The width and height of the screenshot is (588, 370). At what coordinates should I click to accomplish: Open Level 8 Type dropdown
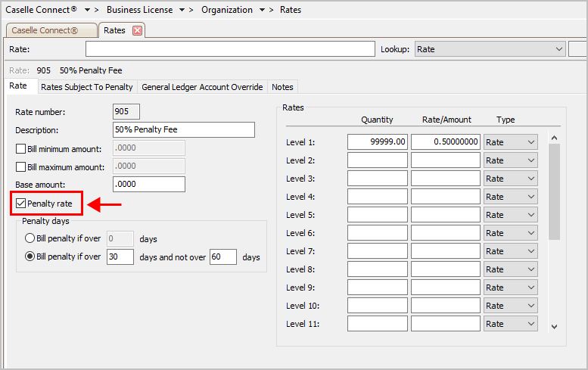[510, 269]
